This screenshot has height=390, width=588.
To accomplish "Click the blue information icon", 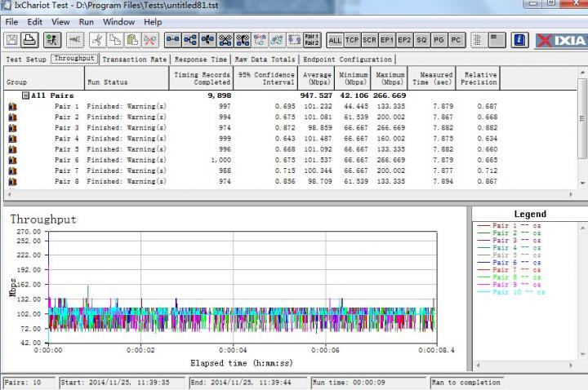I will 519,40.
